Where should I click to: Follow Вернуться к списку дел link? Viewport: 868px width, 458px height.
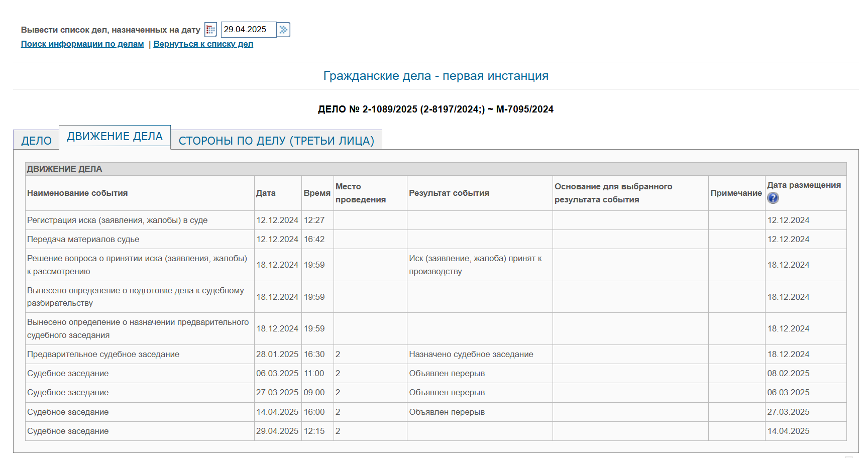203,44
